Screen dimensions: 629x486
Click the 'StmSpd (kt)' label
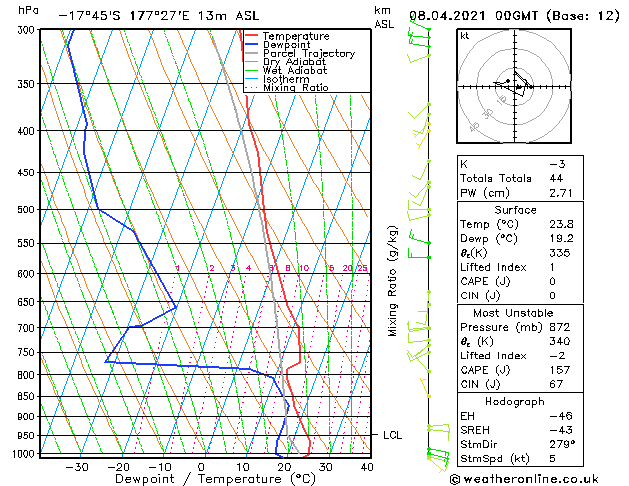pyautogui.click(x=495, y=459)
